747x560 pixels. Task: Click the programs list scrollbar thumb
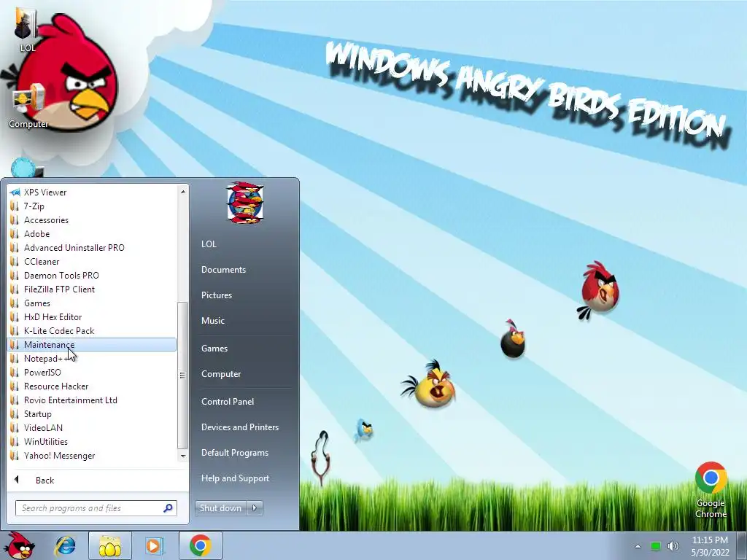(182, 376)
